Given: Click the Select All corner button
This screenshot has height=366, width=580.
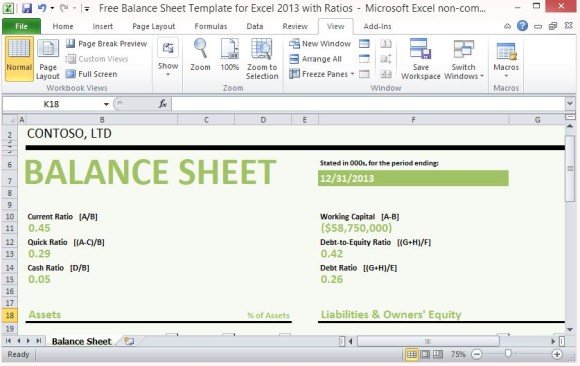Looking at the screenshot, I should (x=10, y=120).
